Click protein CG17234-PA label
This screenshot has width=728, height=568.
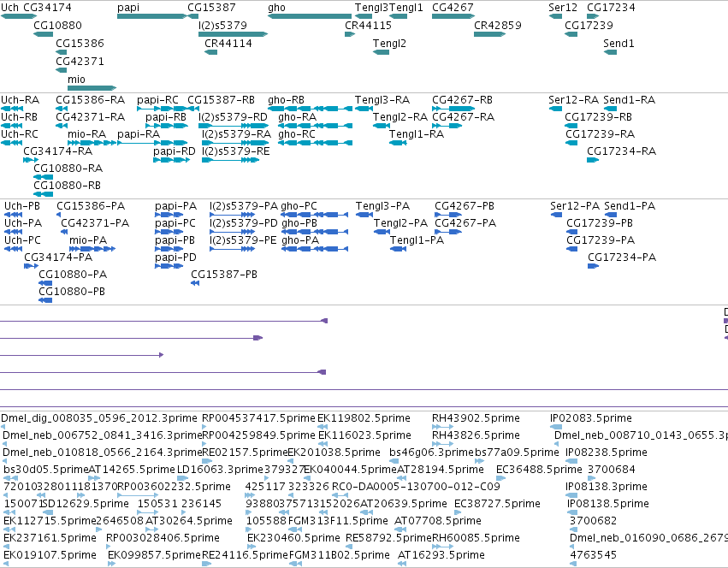click(622, 257)
